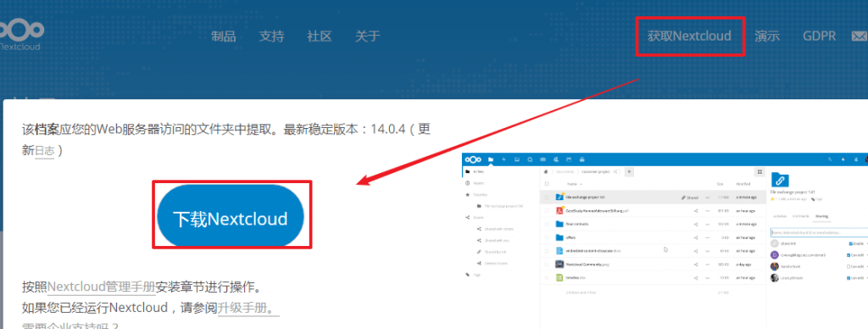Toggle the select-all checkbox beside Name header
Viewport: 868px width, 329px height.
(547, 184)
